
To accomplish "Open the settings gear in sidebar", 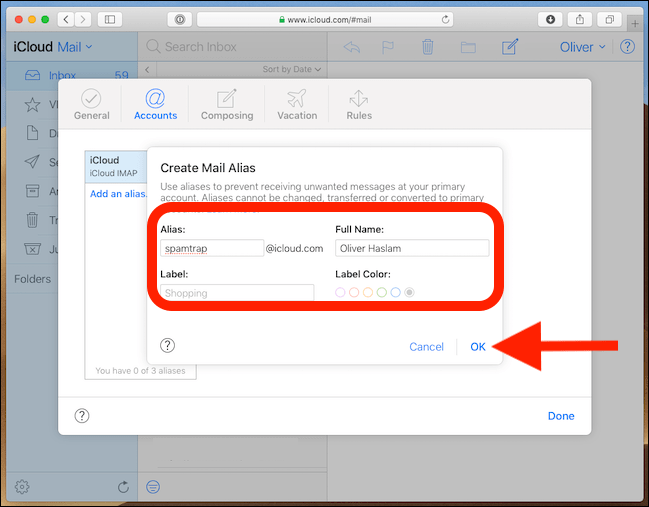I will (x=22, y=487).
